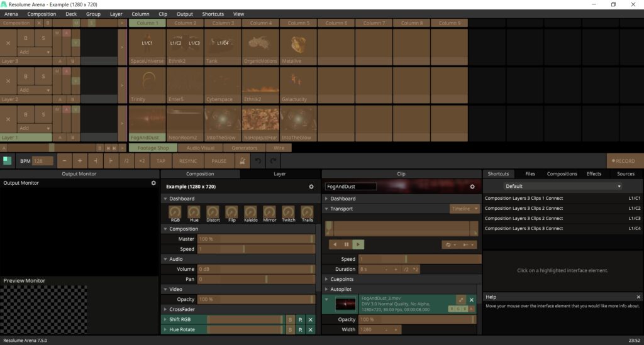Image resolution: width=644 pixels, height=345 pixels.
Task: Bypass the Shift RGB effect
Action: click(x=291, y=320)
